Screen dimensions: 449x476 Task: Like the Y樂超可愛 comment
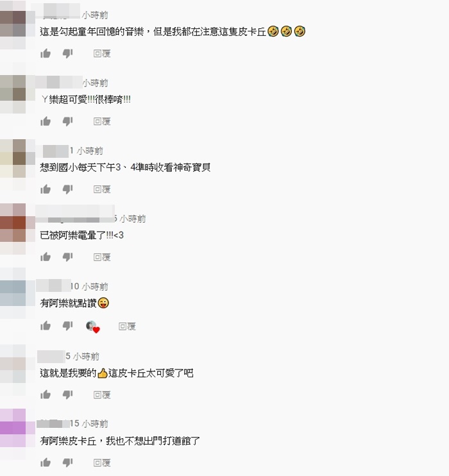[46, 121]
